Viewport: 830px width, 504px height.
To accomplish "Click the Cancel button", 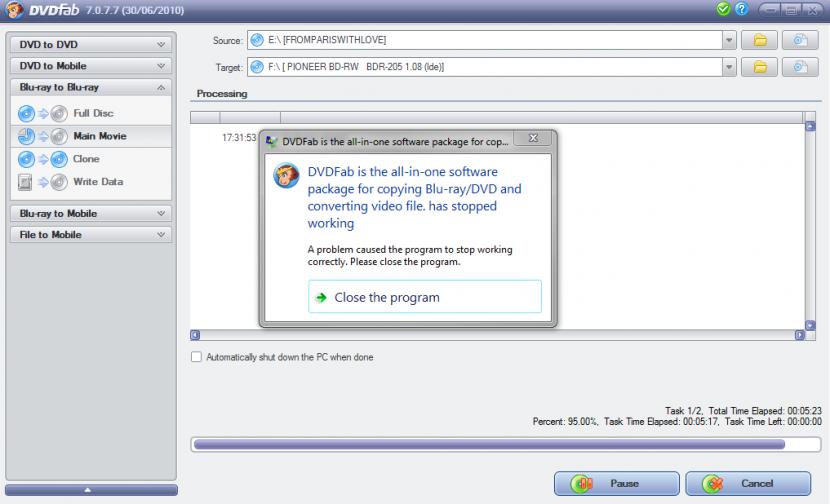I will pyautogui.click(x=748, y=483).
